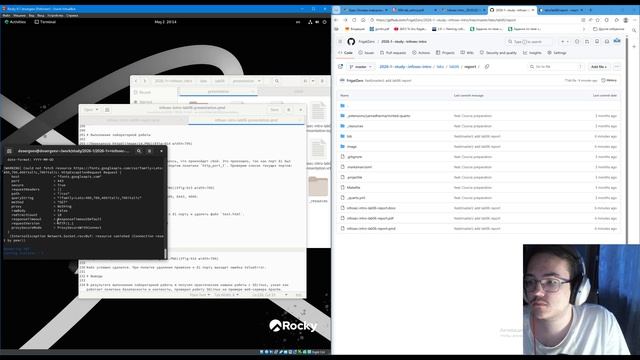Open the Add file dropdown
640x360 pixels.
coord(599,67)
